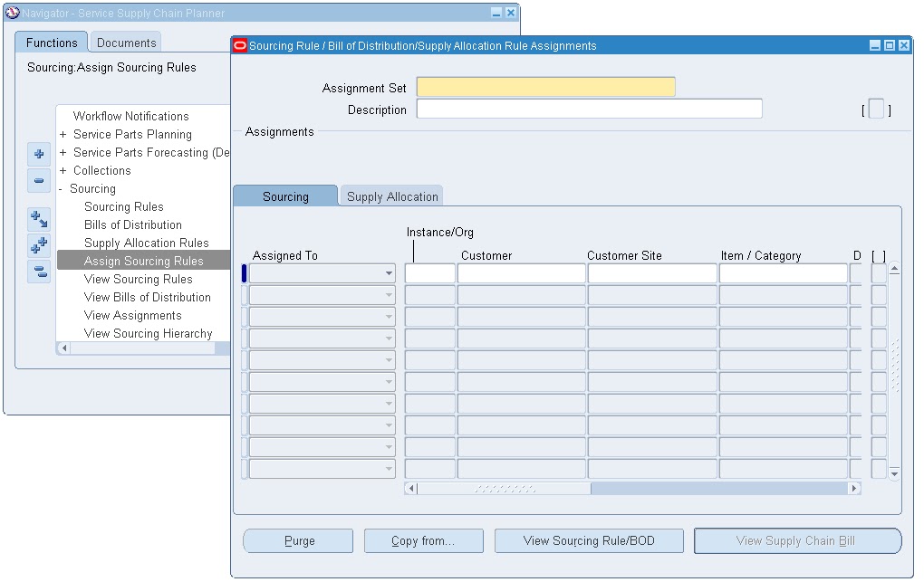Select the Sourcing tab
924x582 pixels.
coord(285,196)
